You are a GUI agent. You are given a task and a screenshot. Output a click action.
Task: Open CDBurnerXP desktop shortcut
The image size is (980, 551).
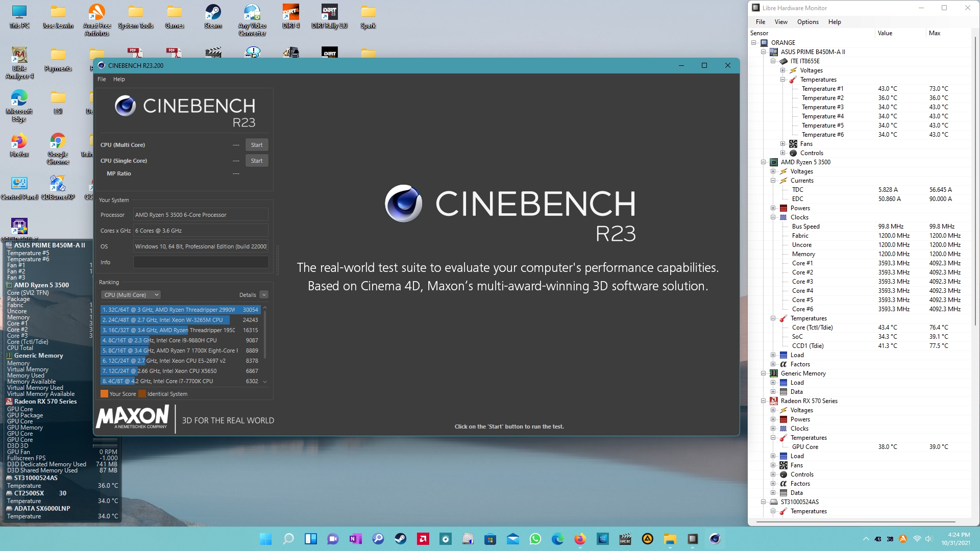pos(58,188)
